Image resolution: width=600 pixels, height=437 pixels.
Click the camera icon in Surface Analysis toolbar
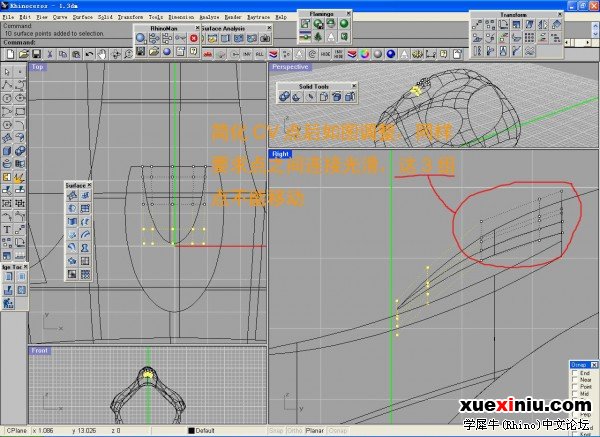tap(265, 38)
